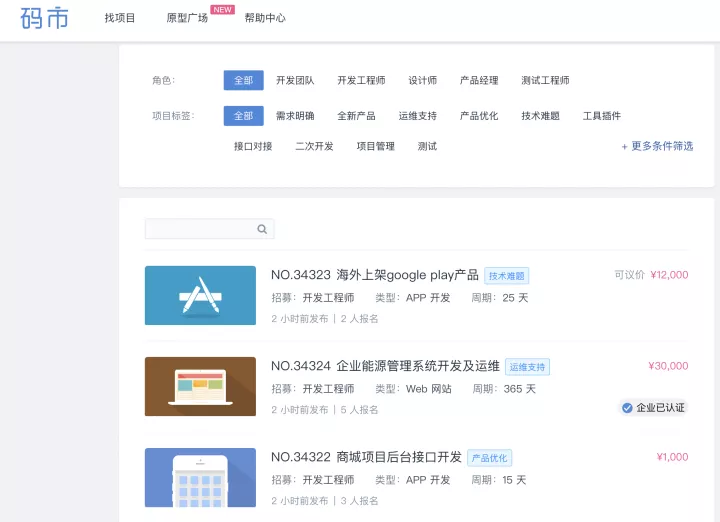Open project NO.34324 企业能源管理系统开发及运维

click(385, 366)
